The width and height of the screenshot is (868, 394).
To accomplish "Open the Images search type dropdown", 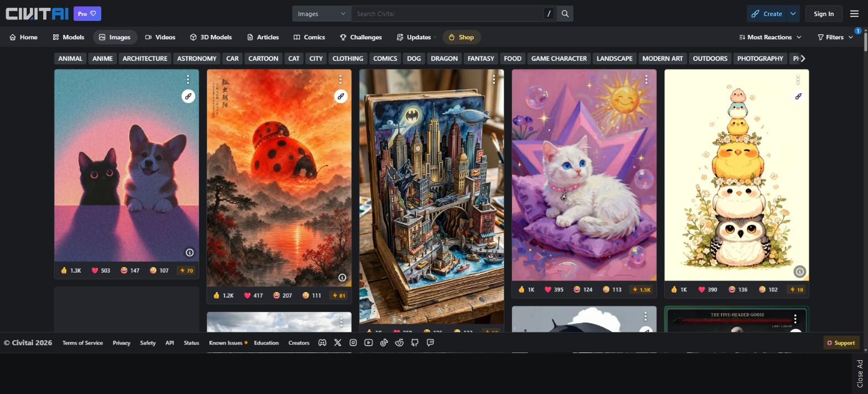I will pyautogui.click(x=322, y=14).
